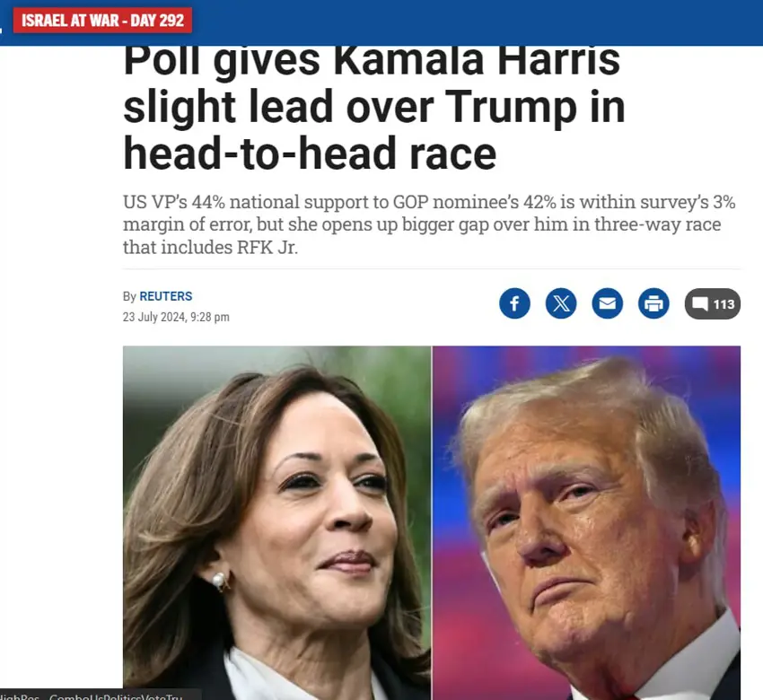Click the speech bubble glyph beside 113
This screenshot has width=763, height=700.
(700, 304)
